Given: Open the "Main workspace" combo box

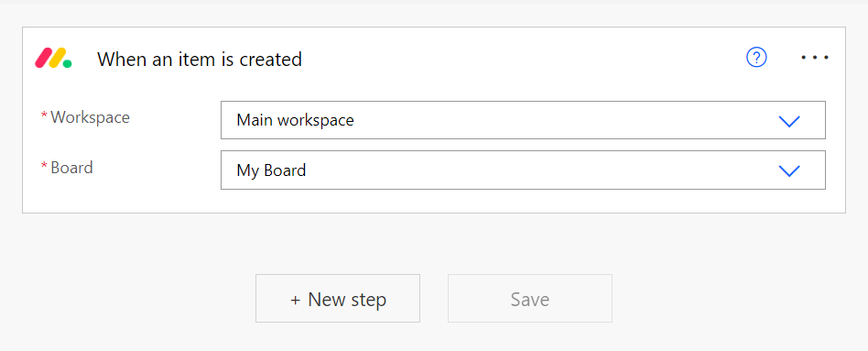Looking at the screenshot, I should (x=523, y=120).
